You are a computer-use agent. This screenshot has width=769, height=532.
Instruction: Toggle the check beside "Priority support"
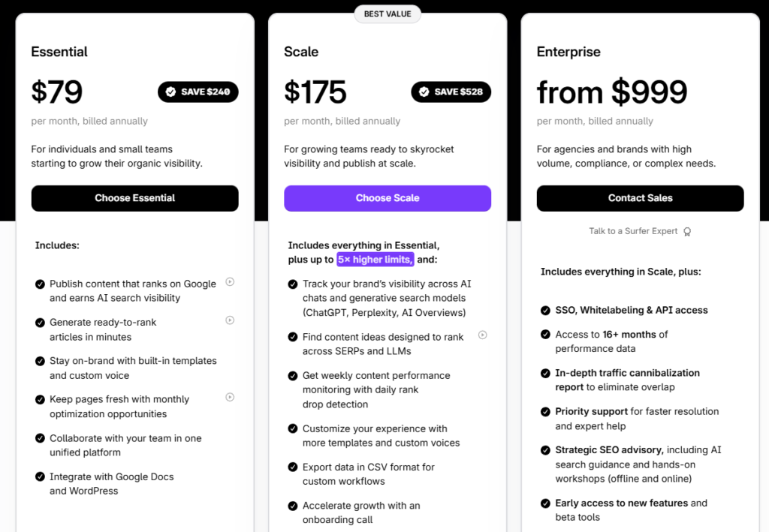tap(545, 412)
